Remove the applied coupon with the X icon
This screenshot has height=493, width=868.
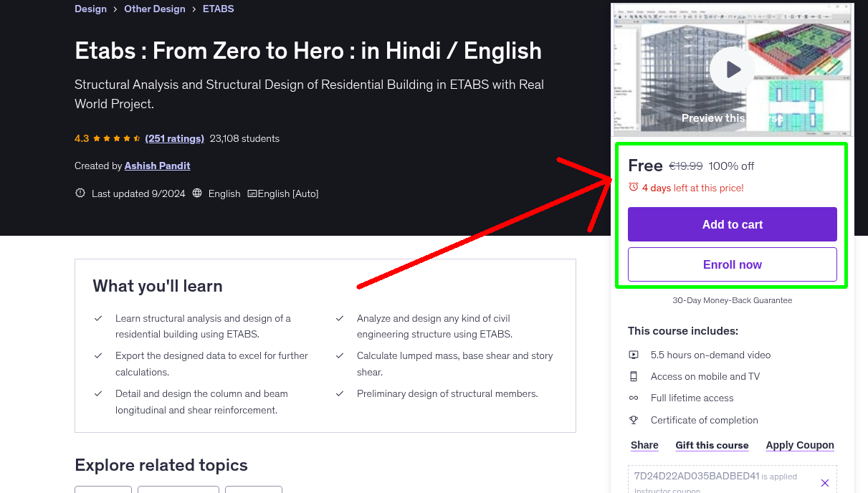tap(824, 483)
